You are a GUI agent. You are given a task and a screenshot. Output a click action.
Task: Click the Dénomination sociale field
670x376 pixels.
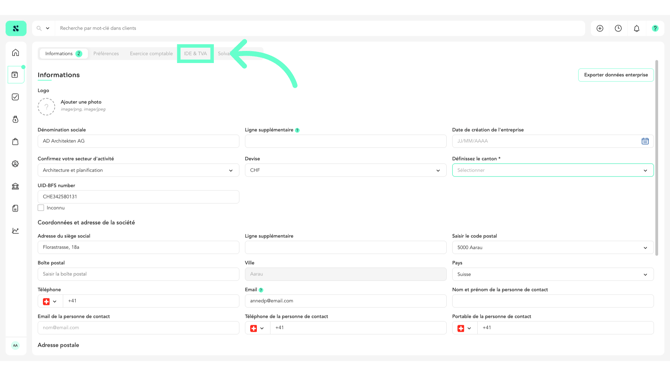pos(138,141)
